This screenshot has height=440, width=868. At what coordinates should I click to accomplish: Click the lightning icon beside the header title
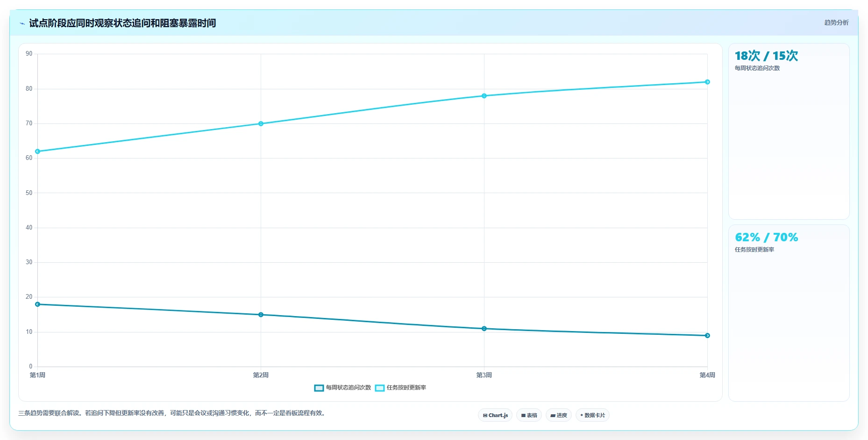pyautogui.click(x=22, y=23)
